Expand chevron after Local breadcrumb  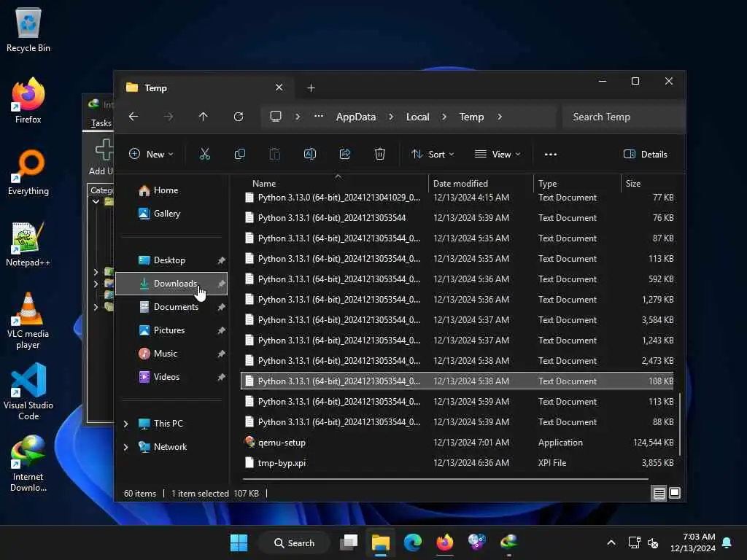coord(444,117)
